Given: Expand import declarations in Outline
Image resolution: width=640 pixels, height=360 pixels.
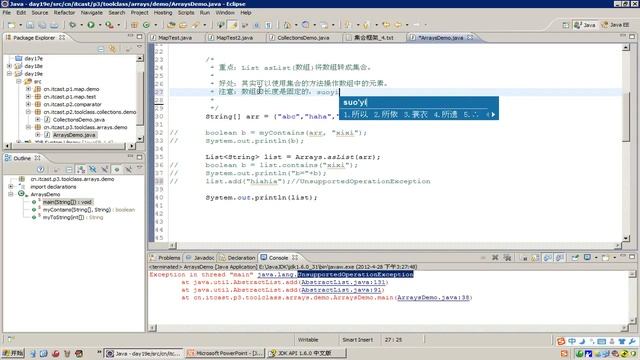Looking at the screenshot, I should (x=11, y=187).
